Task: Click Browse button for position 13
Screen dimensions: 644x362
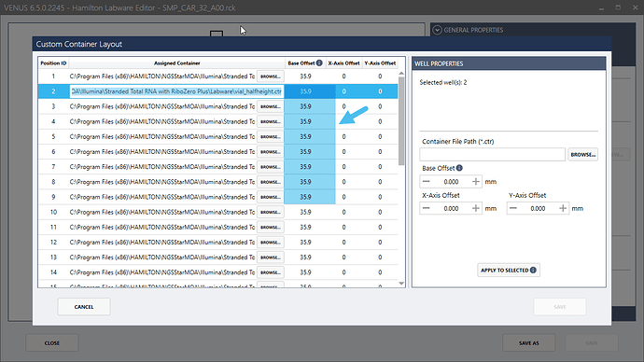Action: pyautogui.click(x=271, y=258)
